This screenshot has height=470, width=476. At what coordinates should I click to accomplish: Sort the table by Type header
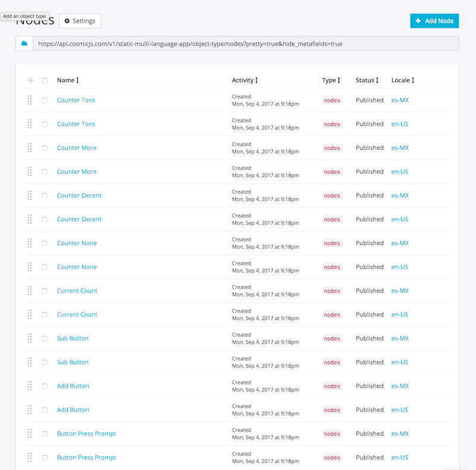coord(331,80)
